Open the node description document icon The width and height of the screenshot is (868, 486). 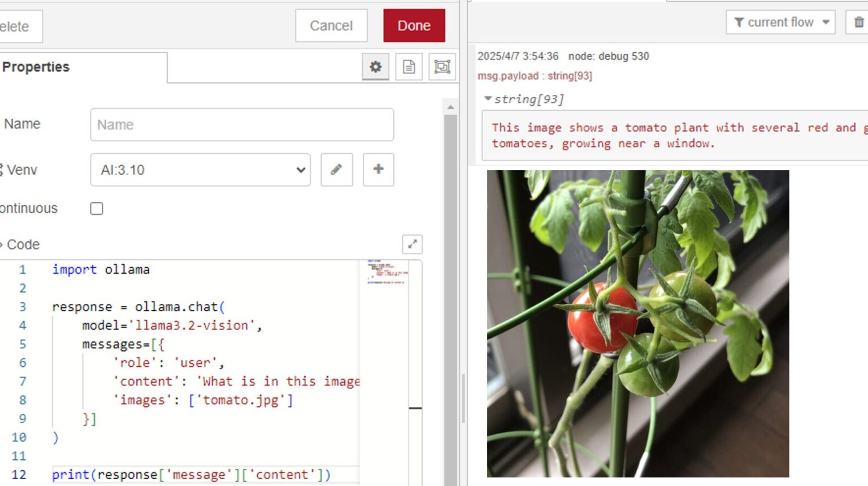tap(409, 66)
